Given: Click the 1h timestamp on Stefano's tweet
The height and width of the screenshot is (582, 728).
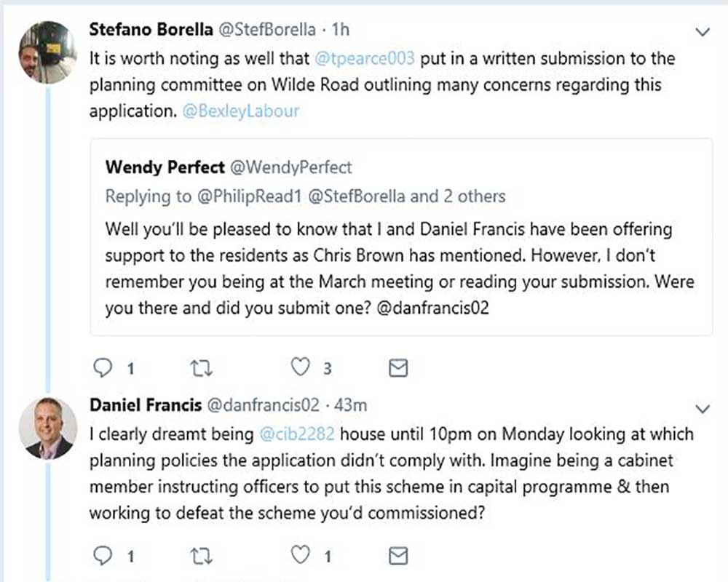Looking at the screenshot, I should pos(341,30).
